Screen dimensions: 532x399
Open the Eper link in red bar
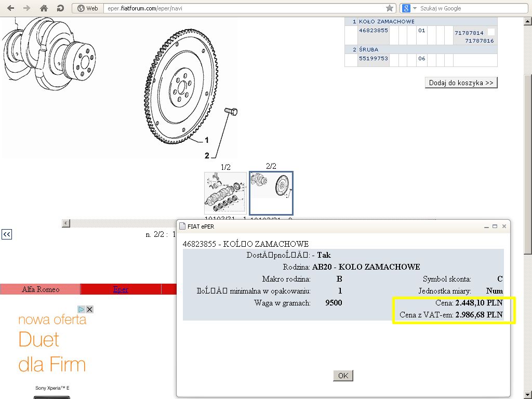121,289
